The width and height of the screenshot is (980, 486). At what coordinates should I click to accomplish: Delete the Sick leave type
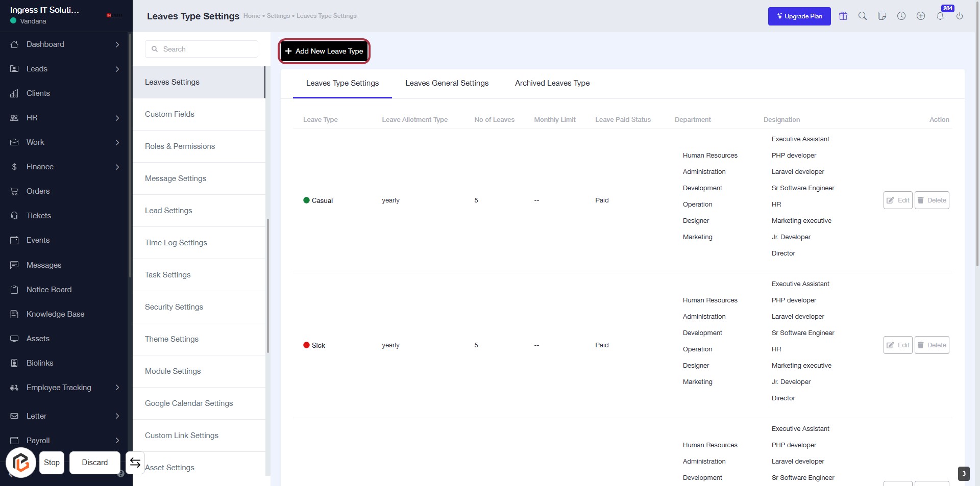click(932, 345)
